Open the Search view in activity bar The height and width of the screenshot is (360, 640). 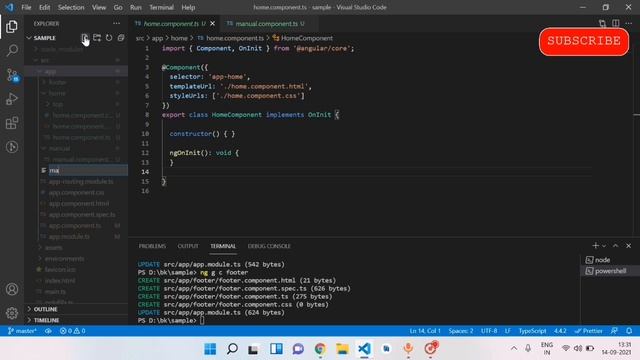pyautogui.click(x=12, y=51)
